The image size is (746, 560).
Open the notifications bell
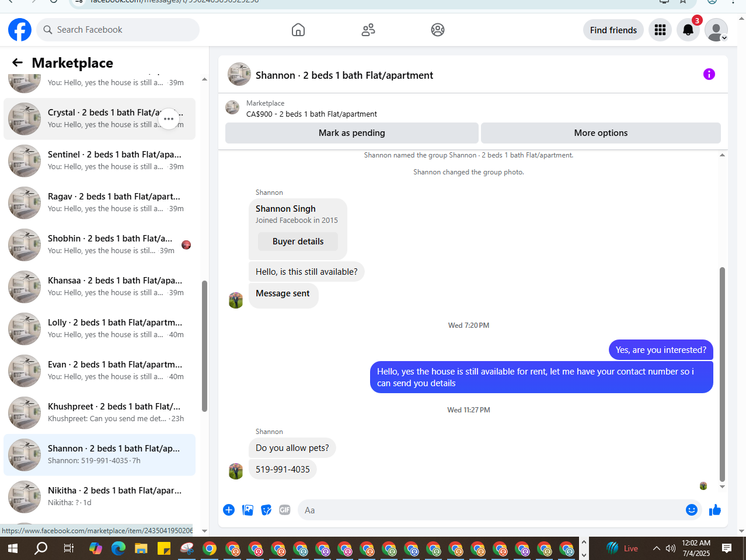click(x=688, y=30)
